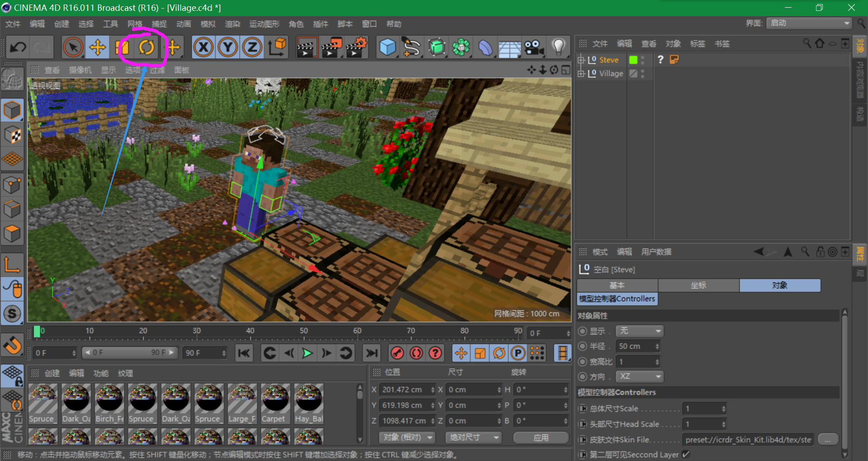
Task: Click Steve's green layer color swatch
Action: 633,60
